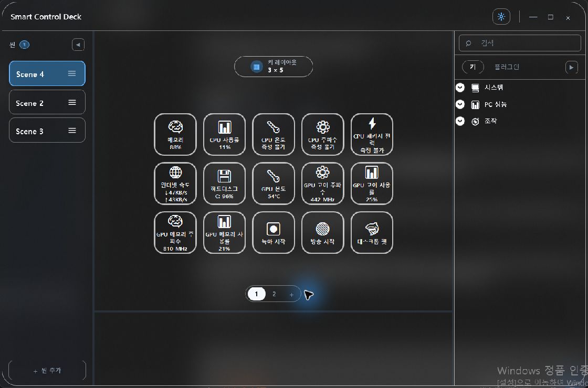
Task: Select the CPU 사용률 11% key
Action: [224, 134]
